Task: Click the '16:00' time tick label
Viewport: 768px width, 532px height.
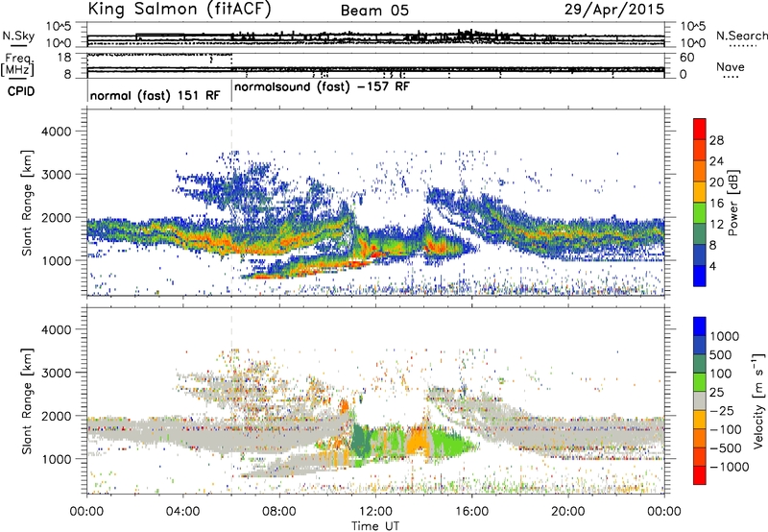Action: (x=471, y=512)
